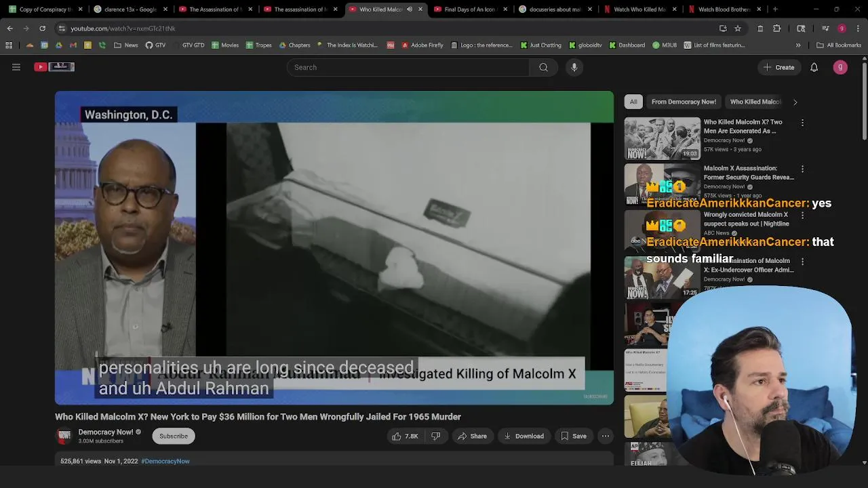
Task: Open the Chrome apps grid bookmark
Action: click(x=9, y=45)
